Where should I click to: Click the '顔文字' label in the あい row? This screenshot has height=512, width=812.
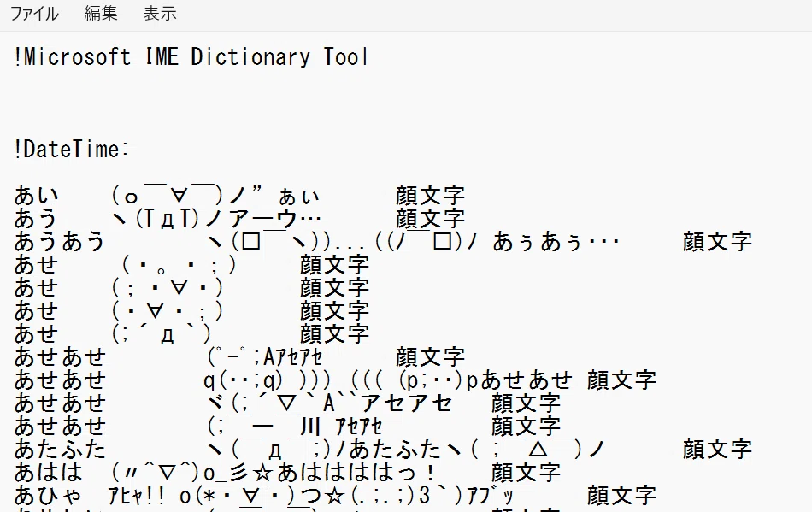[430, 196]
